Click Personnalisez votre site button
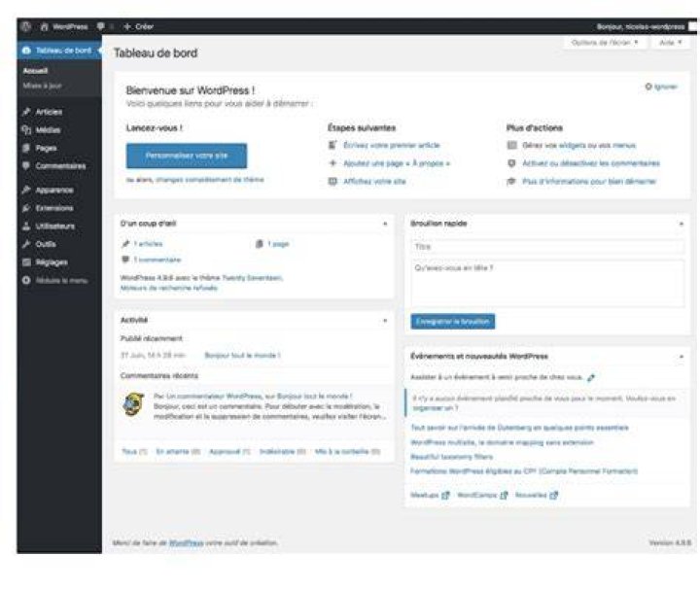700x591 pixels. pyautogui.click(x=187, y=156)
